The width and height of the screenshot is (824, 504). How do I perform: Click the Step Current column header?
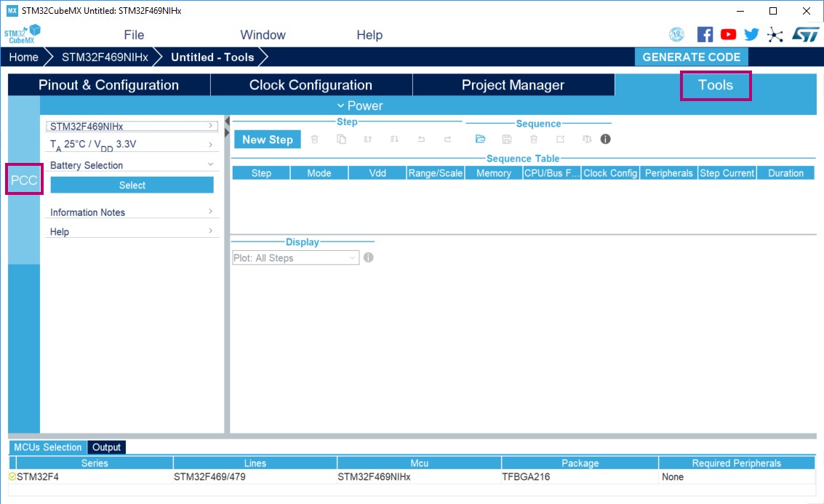click(x=727, y=173)
